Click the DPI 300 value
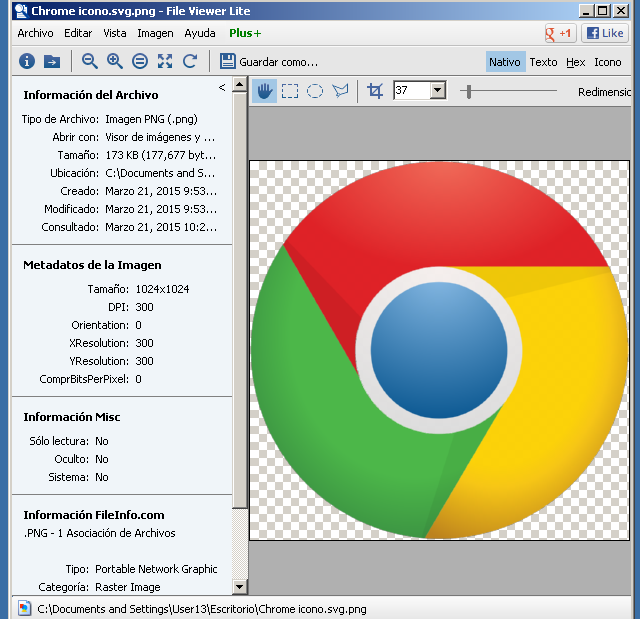The width and height of the screenshot is (640, 619). pos(144,307)
